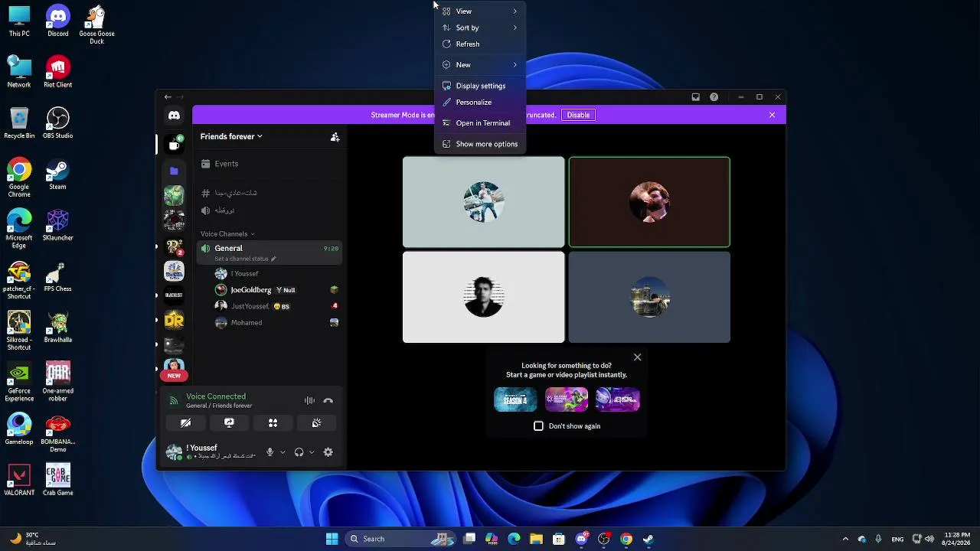This screenshot has width=980, height=551.
Task: Open SKlauncher desktop shortcut
Action: (x=57, y=226)
